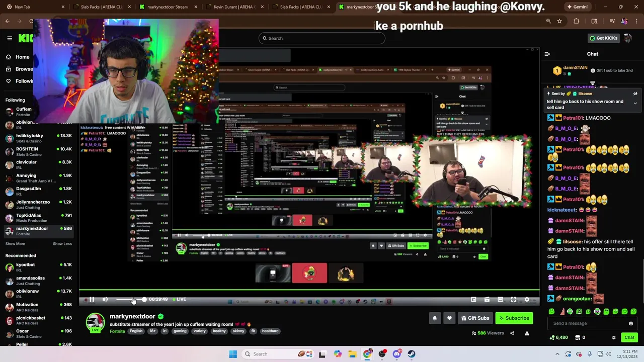Image resolution: width=644 pixels, height=362 pixels.
Task: Go to Home in the sidebar
Action: 17,57
